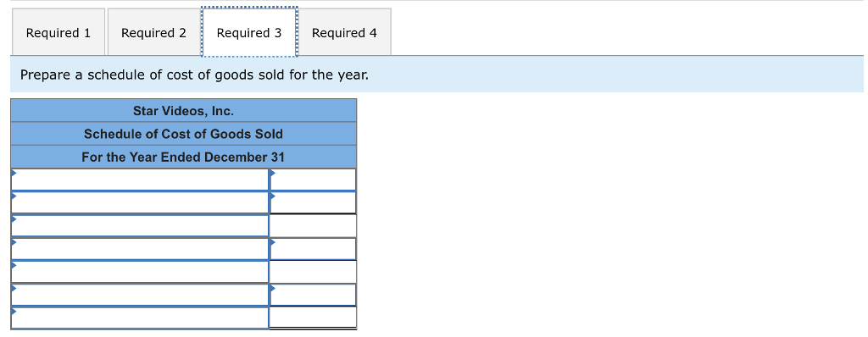868x337 pixels.
Task: Open fifth row label dropdown cell
Action: [140, 272]
